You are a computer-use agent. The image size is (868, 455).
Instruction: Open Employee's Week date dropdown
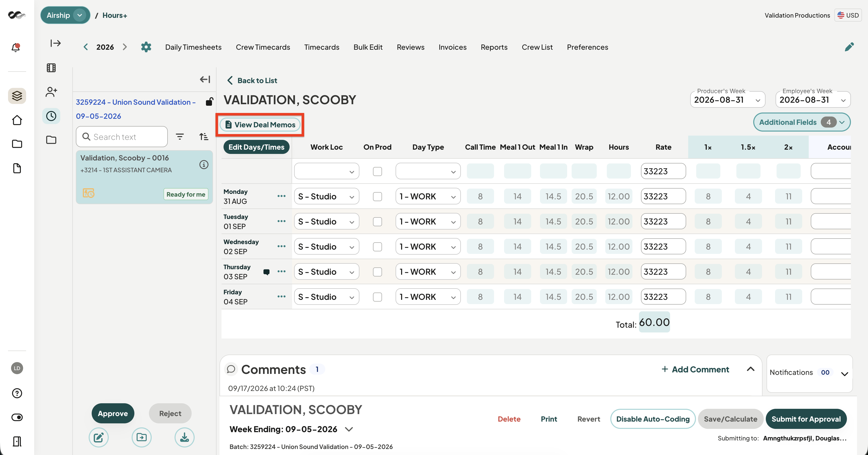point(813,100)
